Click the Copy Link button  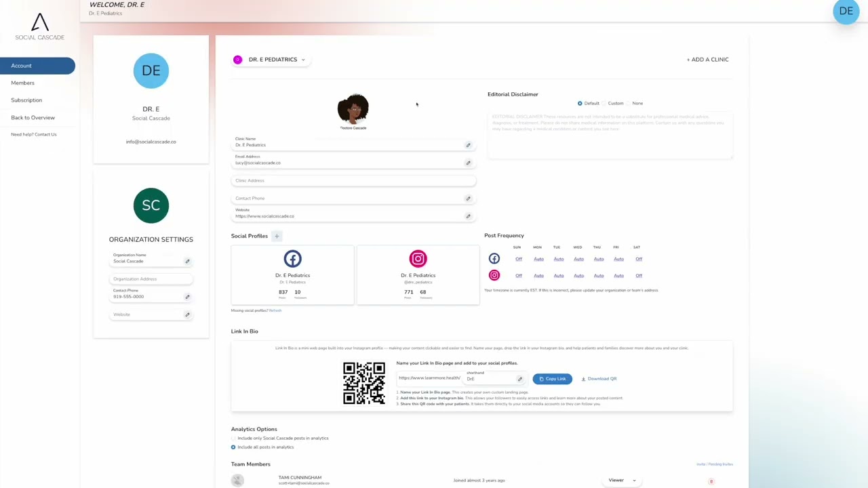click(x=552, y=379)
